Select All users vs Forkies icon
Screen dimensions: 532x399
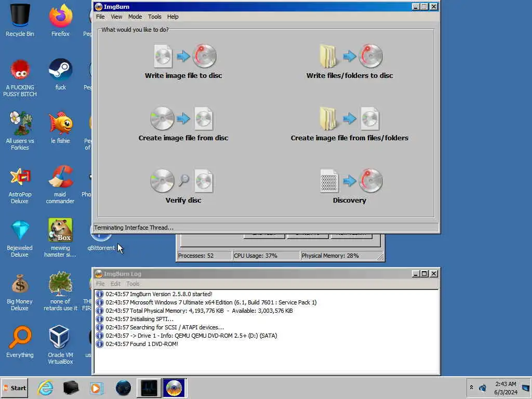click(x=20, y=130)
